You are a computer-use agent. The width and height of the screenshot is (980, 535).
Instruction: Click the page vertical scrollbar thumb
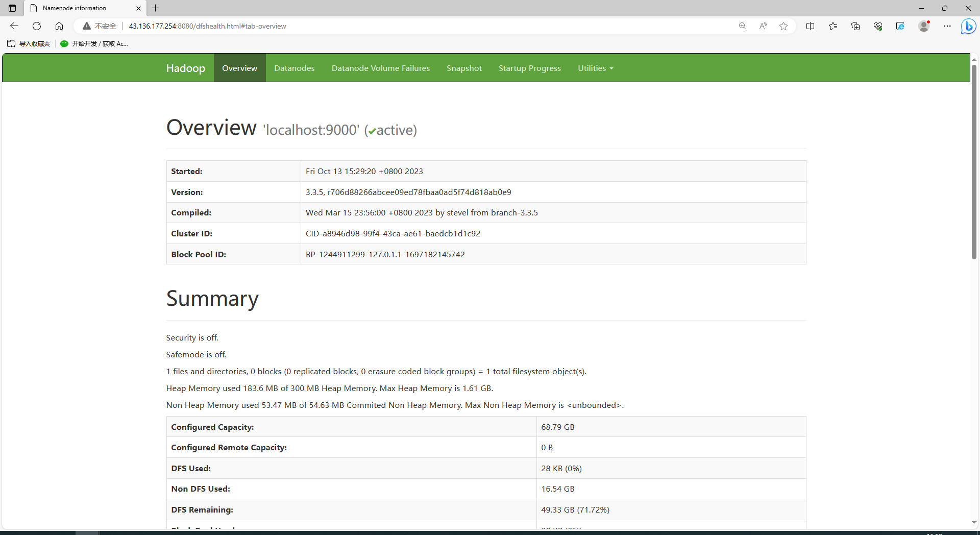(974, 162)
